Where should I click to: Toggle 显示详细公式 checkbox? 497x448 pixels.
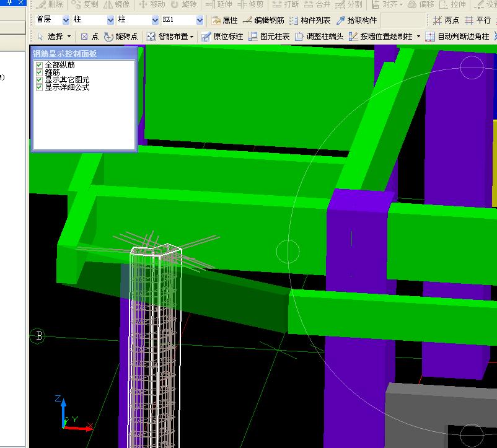(39, 87)
